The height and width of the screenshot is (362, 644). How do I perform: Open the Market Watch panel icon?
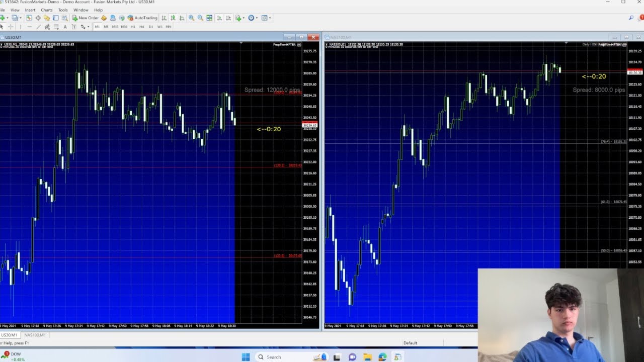(x=29, y=18)
